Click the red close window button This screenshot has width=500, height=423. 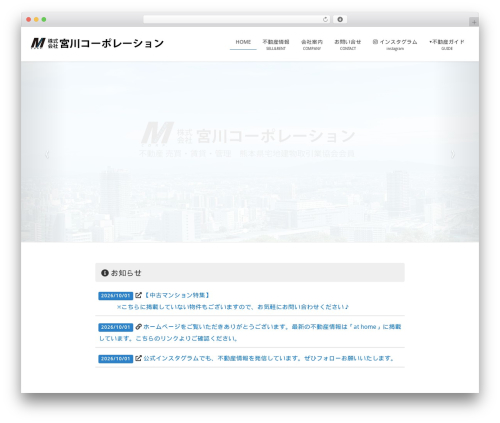(29, 19)
